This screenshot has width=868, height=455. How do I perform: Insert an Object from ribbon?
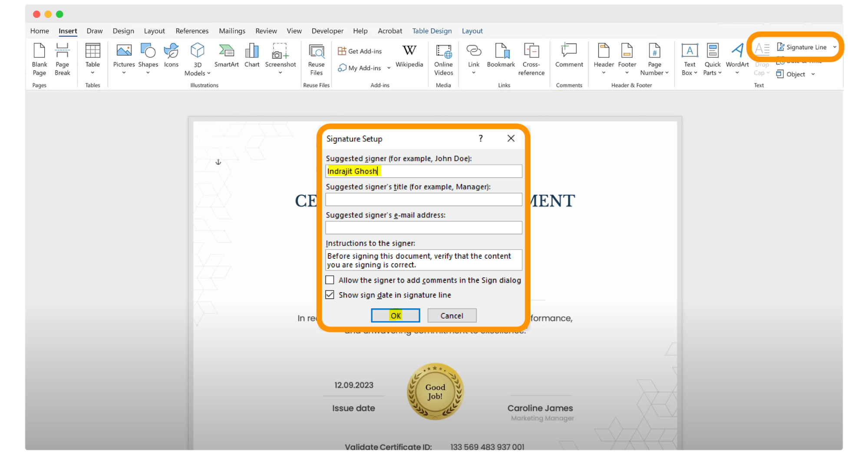(x=791, y=74)
